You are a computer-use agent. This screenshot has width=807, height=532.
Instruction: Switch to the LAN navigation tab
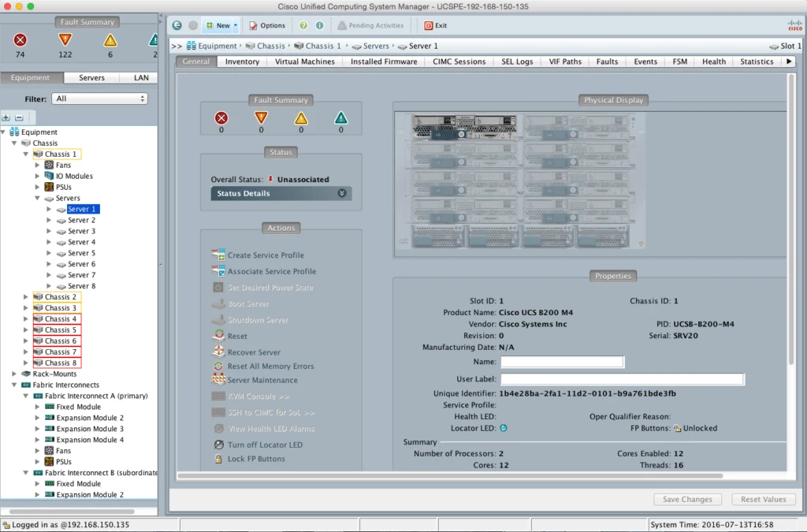[x=141, y=78]
